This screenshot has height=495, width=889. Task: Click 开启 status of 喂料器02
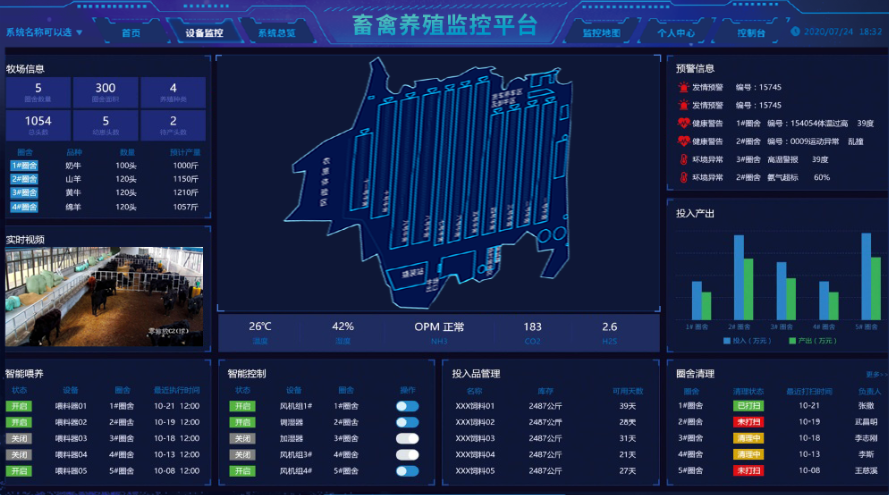[x=19, y=422]
